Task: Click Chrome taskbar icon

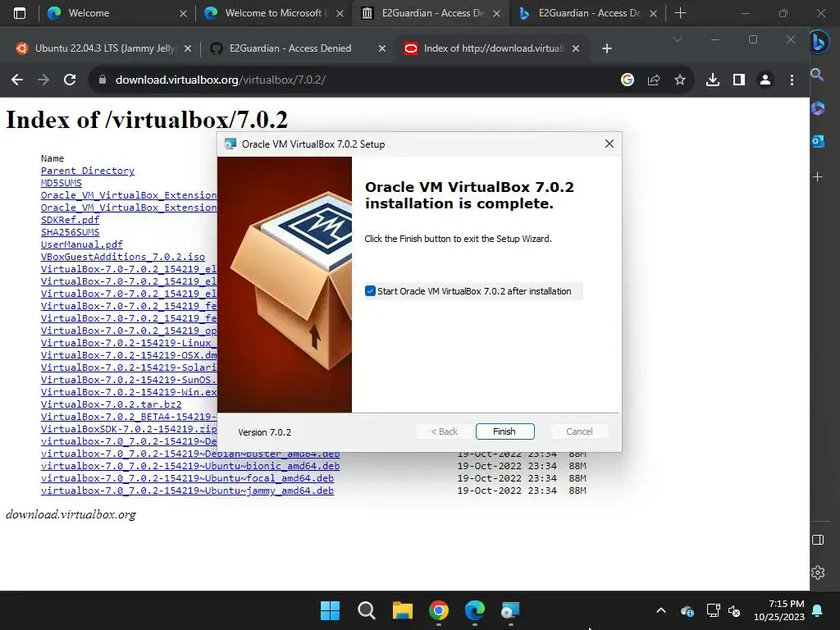Action: click(x=438, y=610)
